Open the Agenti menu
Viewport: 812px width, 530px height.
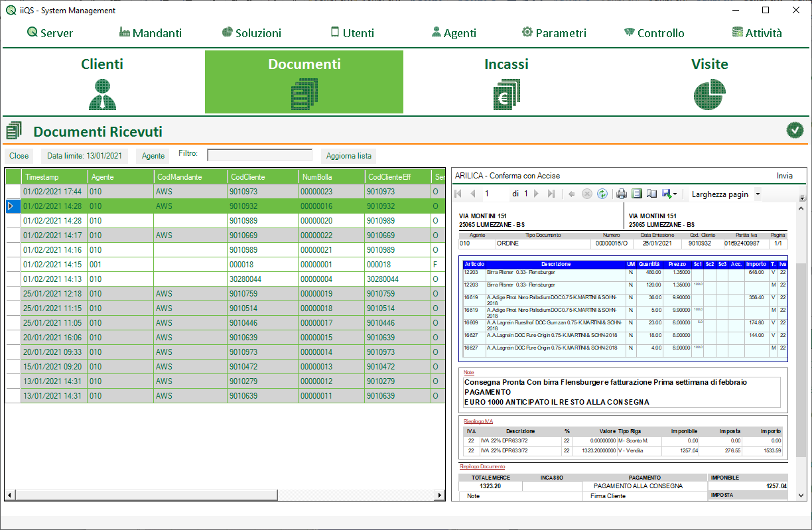click(x=454, y=33)
